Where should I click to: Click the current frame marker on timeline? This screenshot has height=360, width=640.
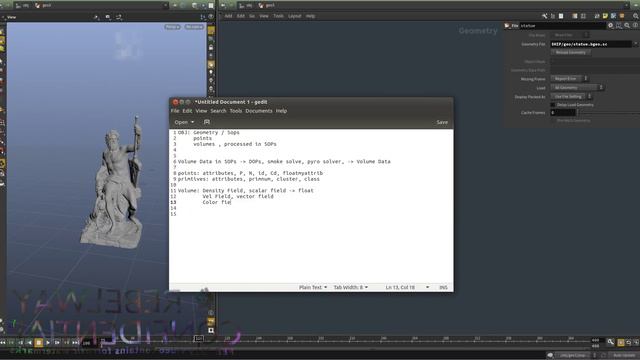tap(198, 339)
